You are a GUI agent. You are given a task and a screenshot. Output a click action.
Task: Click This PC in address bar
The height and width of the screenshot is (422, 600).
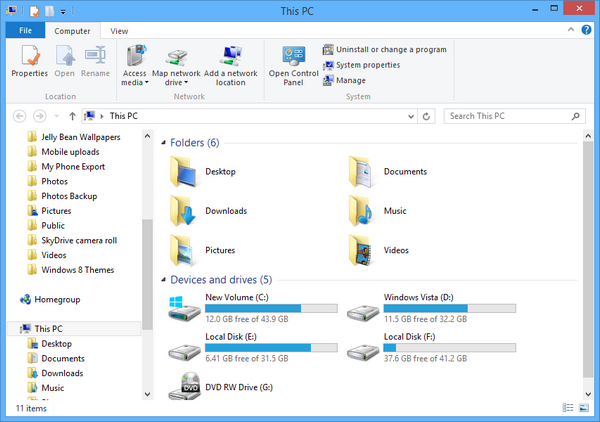(x=124, y=116)
